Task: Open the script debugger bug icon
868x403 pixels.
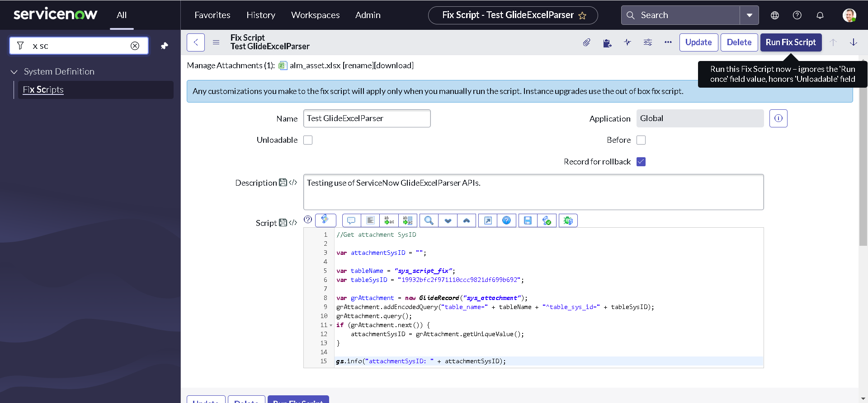Action: point(568,220)
